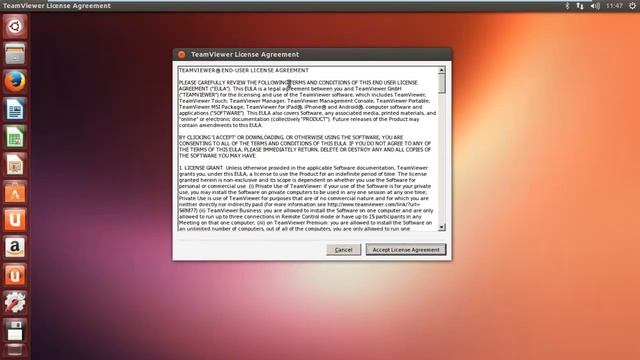Image resolution: width=640 pixels, height=360 pixels.
Task: Click the Cancel button in the dialog
Action: tap(344, 250)
